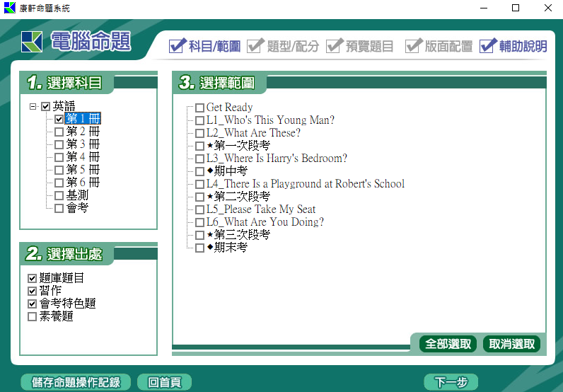Check the ★第三次段考 checkbox
This screenshot has width=563, height=392.
(199, 235)
